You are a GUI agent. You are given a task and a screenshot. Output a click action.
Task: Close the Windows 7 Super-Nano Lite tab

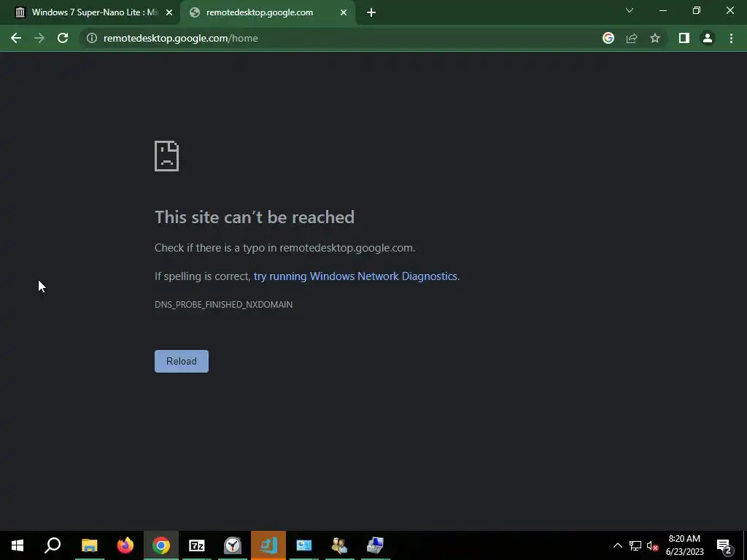[169, 12]
